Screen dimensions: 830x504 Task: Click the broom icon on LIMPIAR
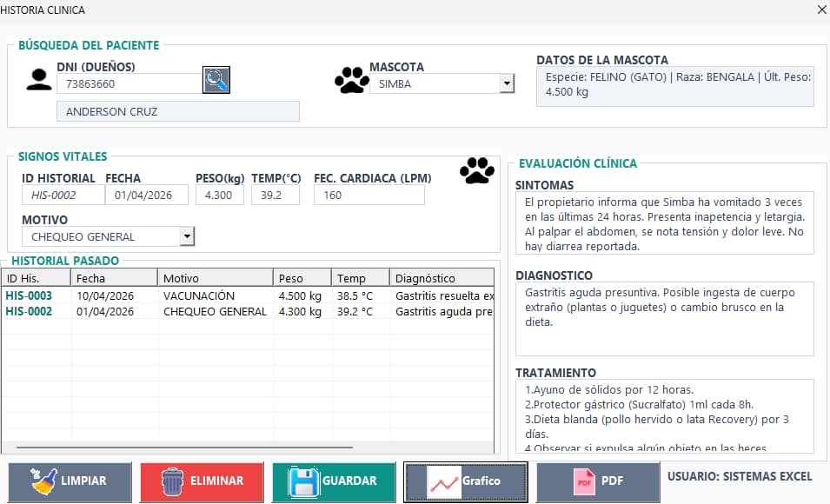pos(44,481)
